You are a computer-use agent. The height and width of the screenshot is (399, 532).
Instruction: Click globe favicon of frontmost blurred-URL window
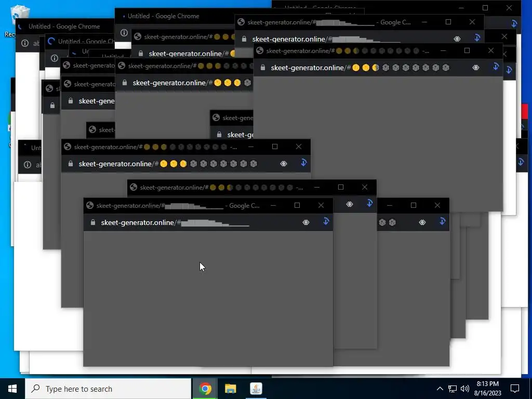[90, 206]
